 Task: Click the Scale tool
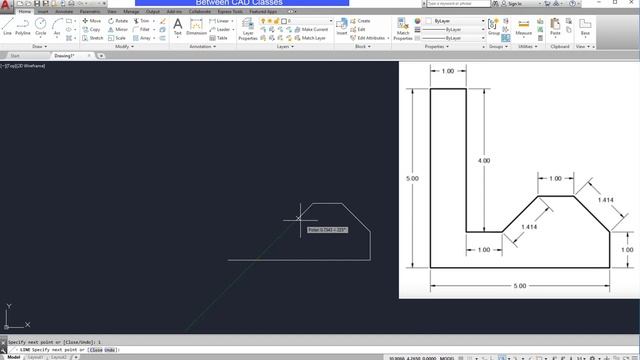coord(117,38)
